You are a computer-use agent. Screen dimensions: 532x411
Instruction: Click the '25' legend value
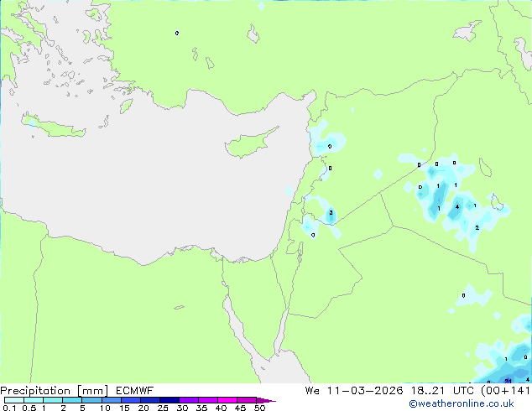tap(163, 408)
